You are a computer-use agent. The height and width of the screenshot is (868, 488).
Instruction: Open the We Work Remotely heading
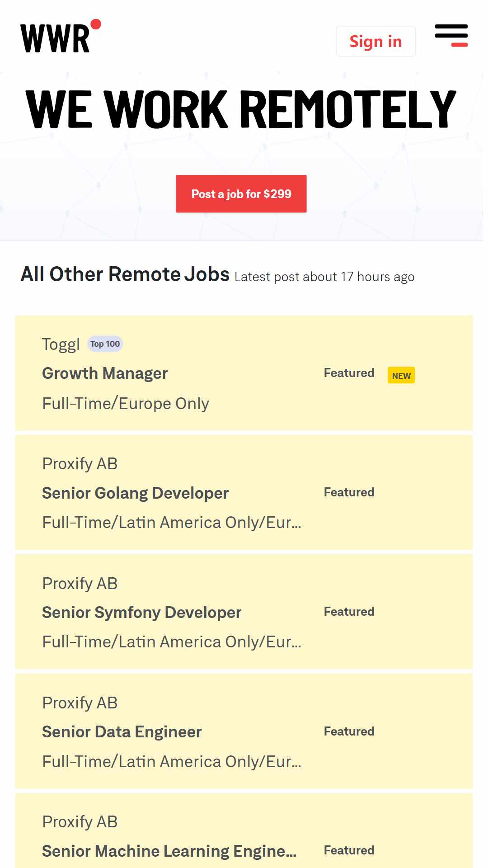pos(241,109)
